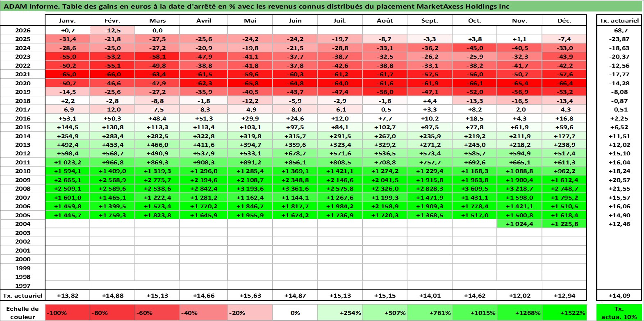Click the Nov. column header
Image resolution: width=644 pixels, height=321 pixels.
click(519, 20)
